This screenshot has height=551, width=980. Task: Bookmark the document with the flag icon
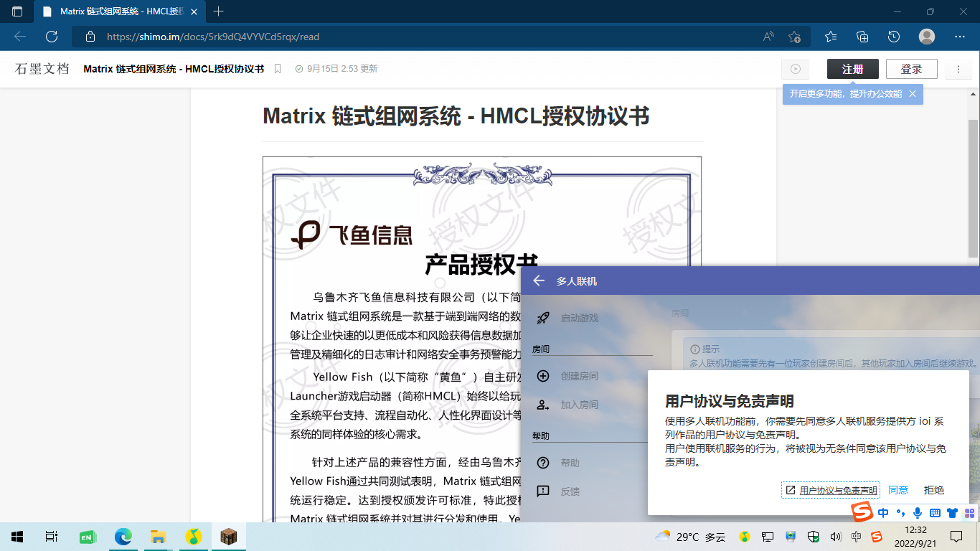click(x=278, y=69)
